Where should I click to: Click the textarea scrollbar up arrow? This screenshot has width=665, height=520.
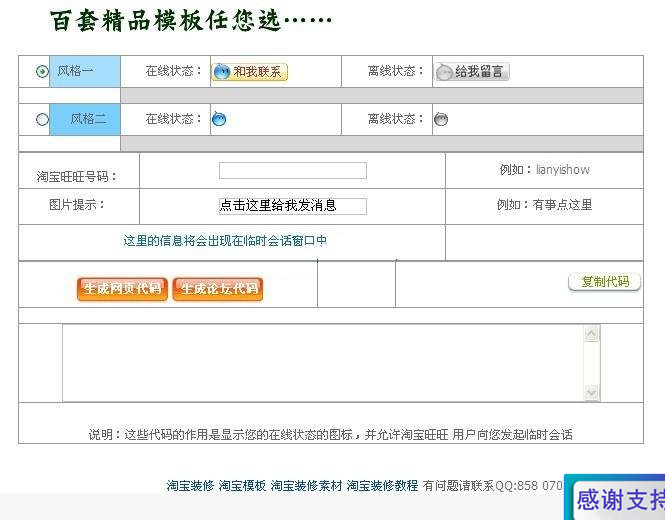click(591, 334)
